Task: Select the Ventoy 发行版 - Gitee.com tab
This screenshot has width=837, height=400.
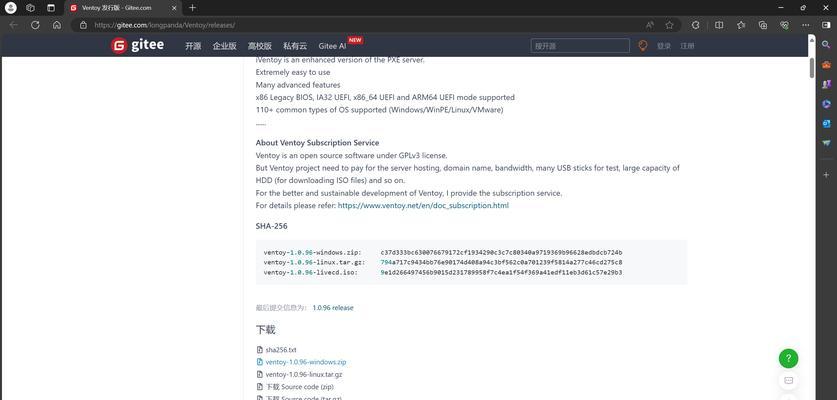Action: (x=123, y=8)
